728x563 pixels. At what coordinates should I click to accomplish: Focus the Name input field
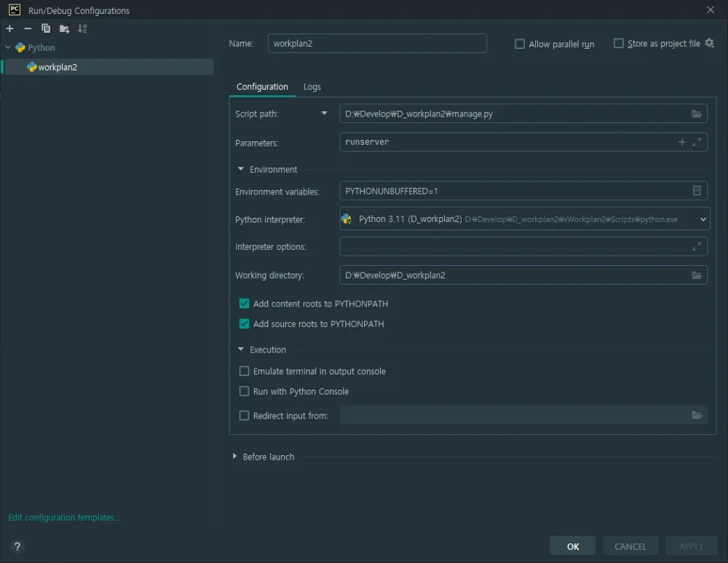click(377, 43)
